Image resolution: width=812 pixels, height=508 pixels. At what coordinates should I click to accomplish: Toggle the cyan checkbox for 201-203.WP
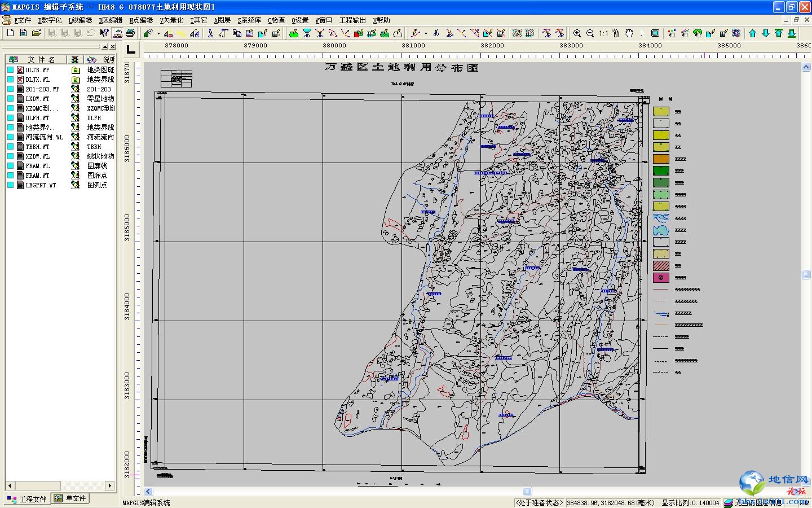click(10, 89)
